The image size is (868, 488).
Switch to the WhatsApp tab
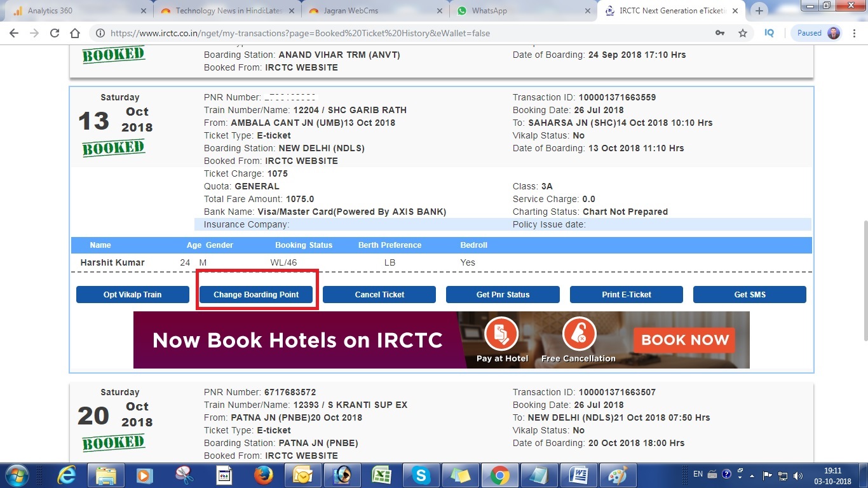tap(508, 11)
